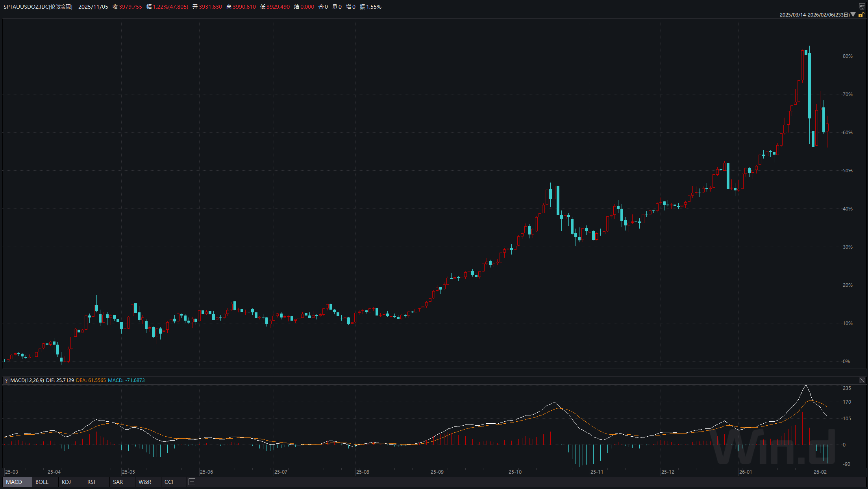Switch to the KDJ indicator tab
Screen dimensions: 868x489
66,482
